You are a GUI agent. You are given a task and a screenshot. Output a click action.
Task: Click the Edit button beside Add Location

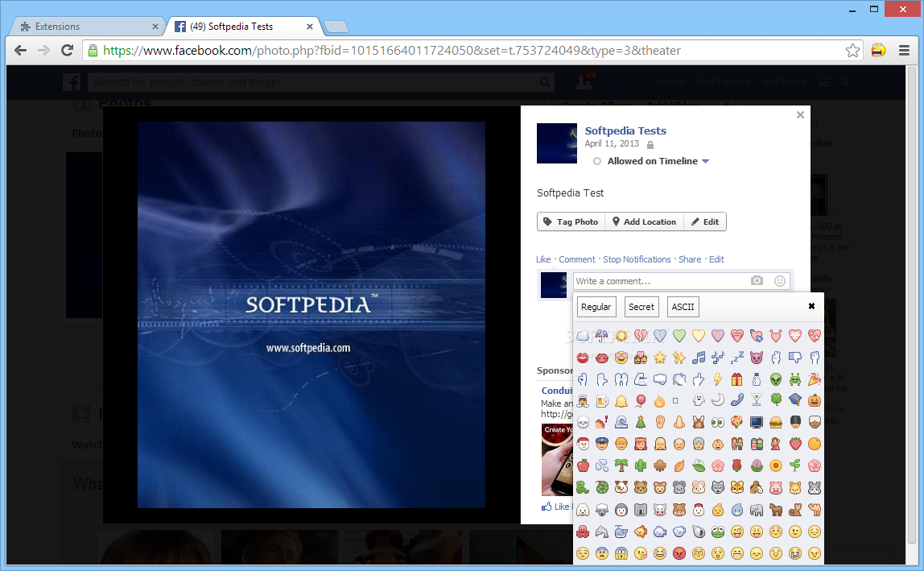click(x=705, y=221)
